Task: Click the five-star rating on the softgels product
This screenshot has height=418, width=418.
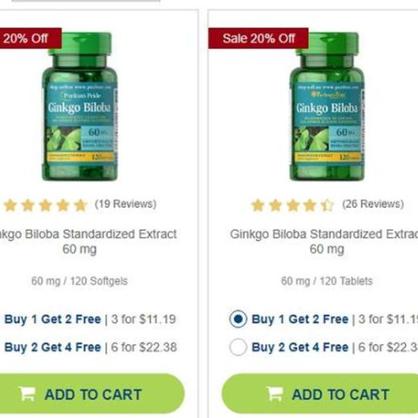Action: [x=45, y=205]
